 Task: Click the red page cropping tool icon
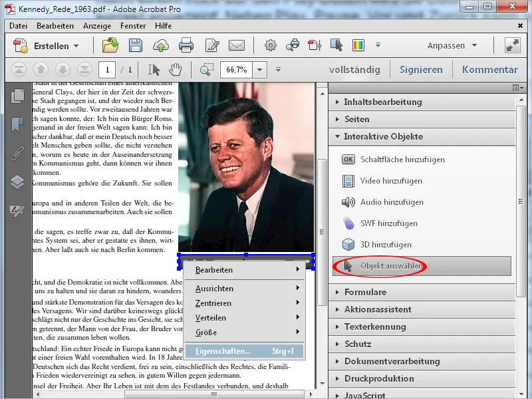point(315,45)
